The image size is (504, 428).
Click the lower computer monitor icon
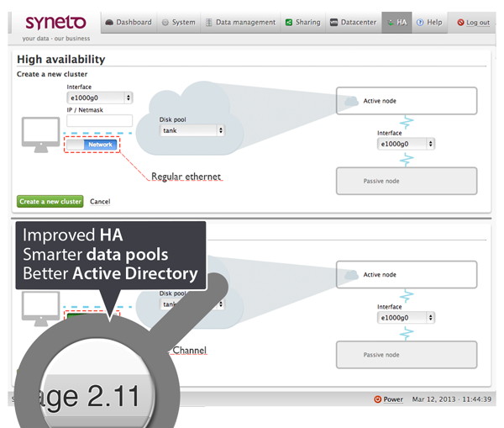point(41,309)
